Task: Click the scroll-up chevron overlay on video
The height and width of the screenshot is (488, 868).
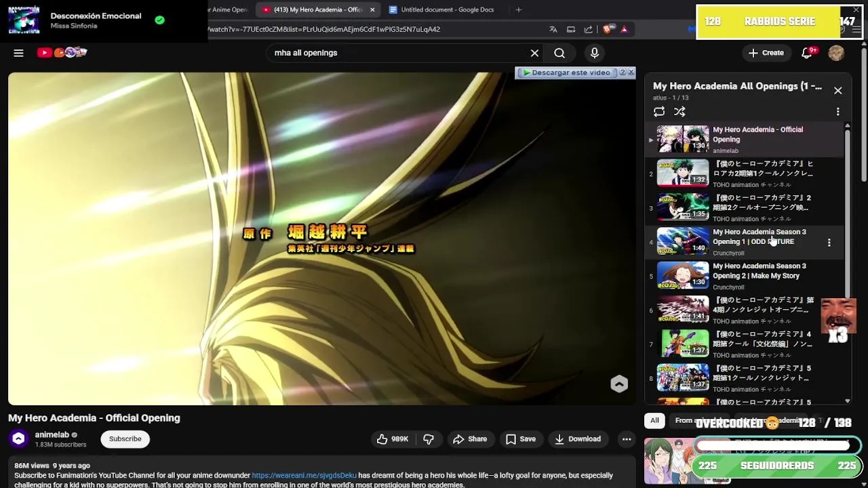Action: (x=619, y=384)
